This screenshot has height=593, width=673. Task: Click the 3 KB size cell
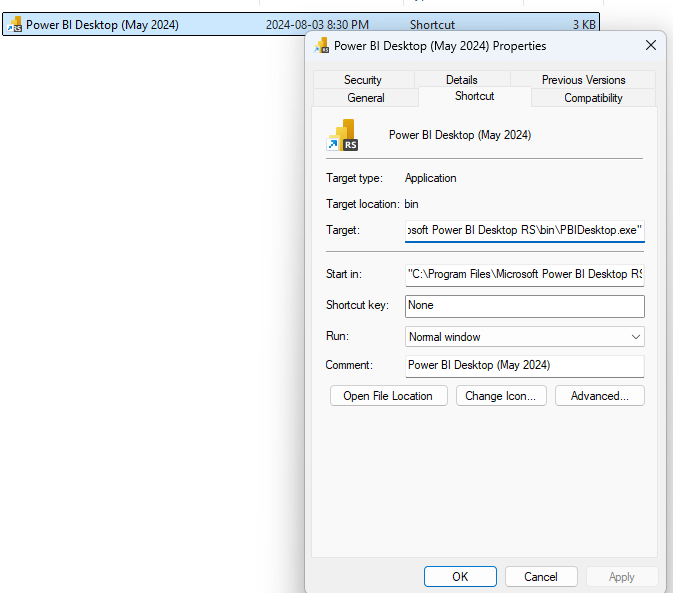click(x=584, y=25)
